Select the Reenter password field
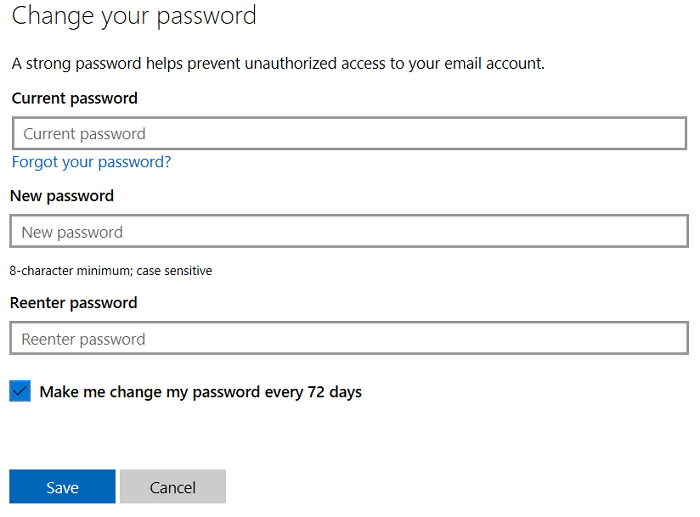The width and height of the screenshot is (700, 517). (x=349, y=339)
